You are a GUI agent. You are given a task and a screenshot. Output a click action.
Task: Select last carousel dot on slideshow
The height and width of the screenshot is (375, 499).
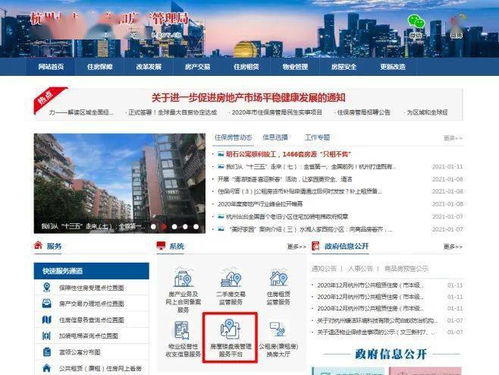click(x=196, y=227)
